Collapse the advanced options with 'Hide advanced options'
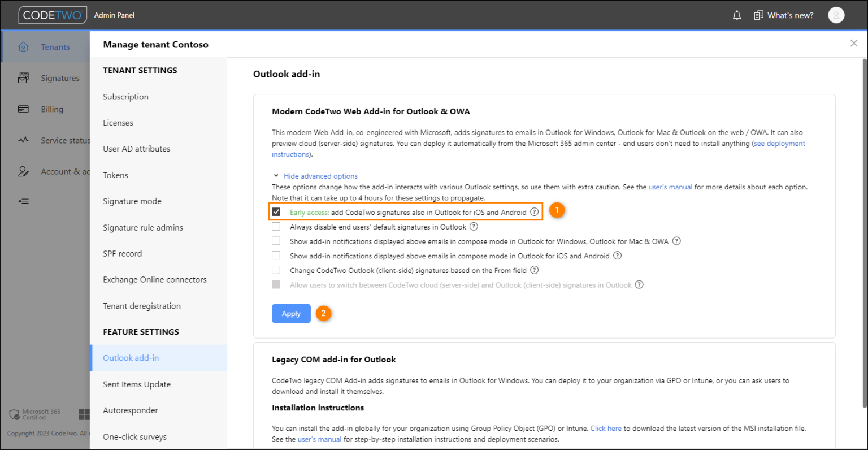Viewport: 868px width, 450px height. pyautogui.click(x=320, y=176)
